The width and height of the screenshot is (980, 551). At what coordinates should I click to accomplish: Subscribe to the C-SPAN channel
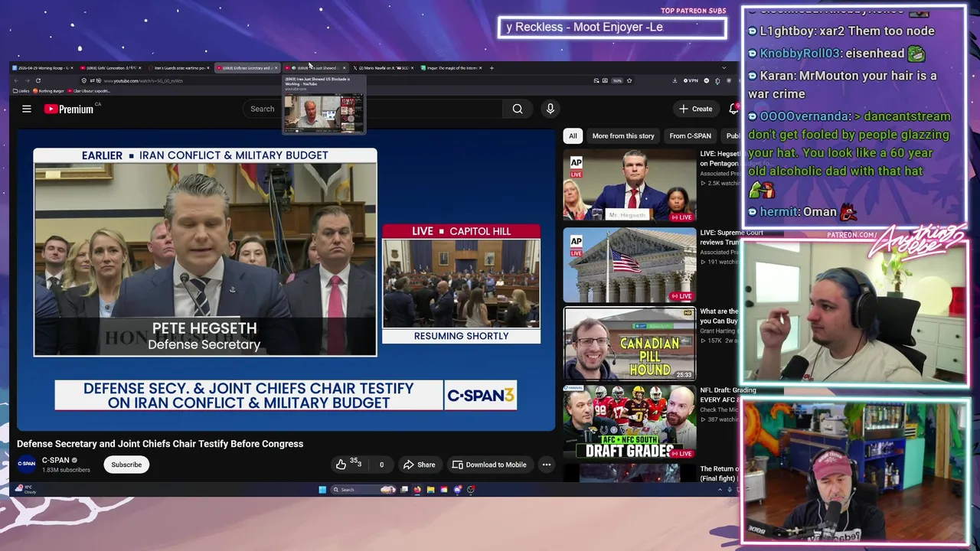pyautogui.click(x=126, y=465)
